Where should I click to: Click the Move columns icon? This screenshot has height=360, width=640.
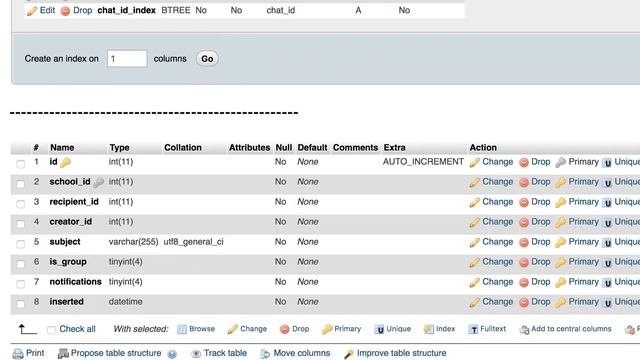tap(265, 354)
